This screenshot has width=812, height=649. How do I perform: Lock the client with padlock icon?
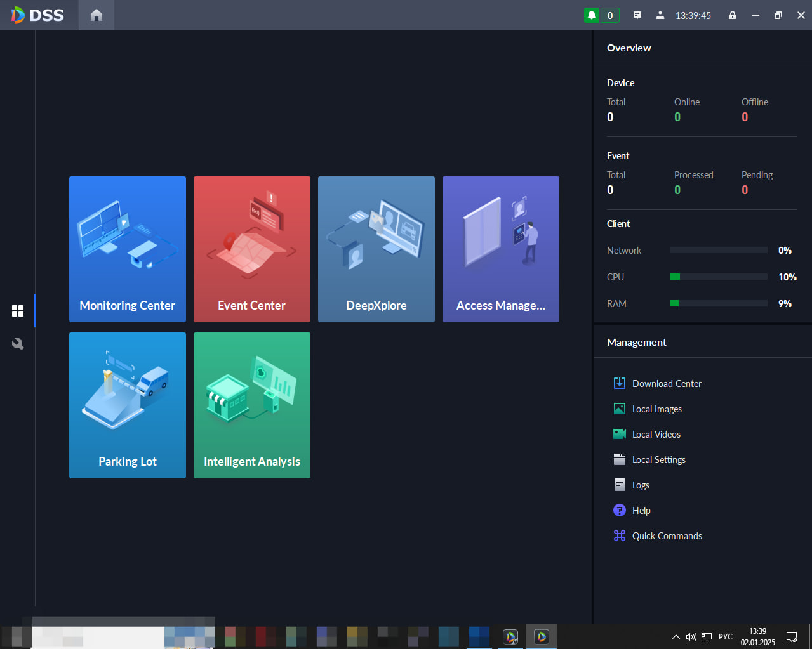pos(733,15)
